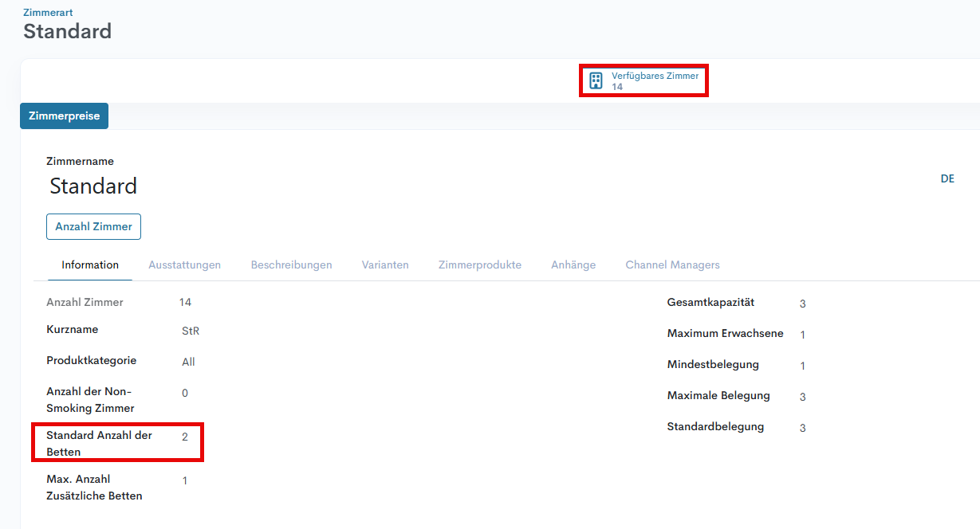Click the Kurzname value StR
The height and width of the screenshot is (529, 980).
click(190, 331)
